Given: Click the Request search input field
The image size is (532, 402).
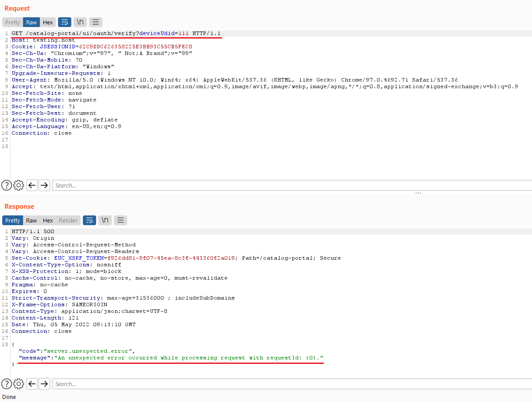Looking at the screenshot, I should (x=292, y=185).
